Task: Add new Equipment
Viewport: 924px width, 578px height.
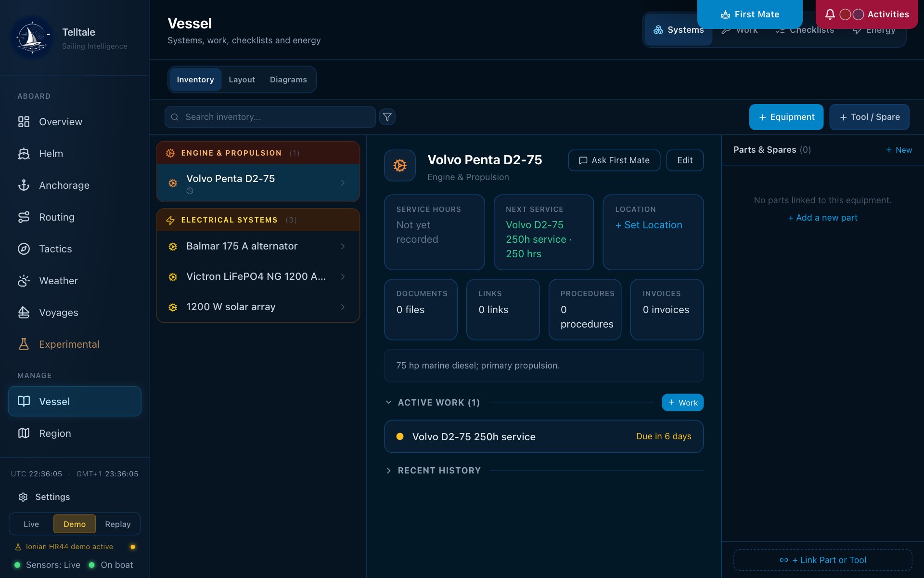Action: 786,117
